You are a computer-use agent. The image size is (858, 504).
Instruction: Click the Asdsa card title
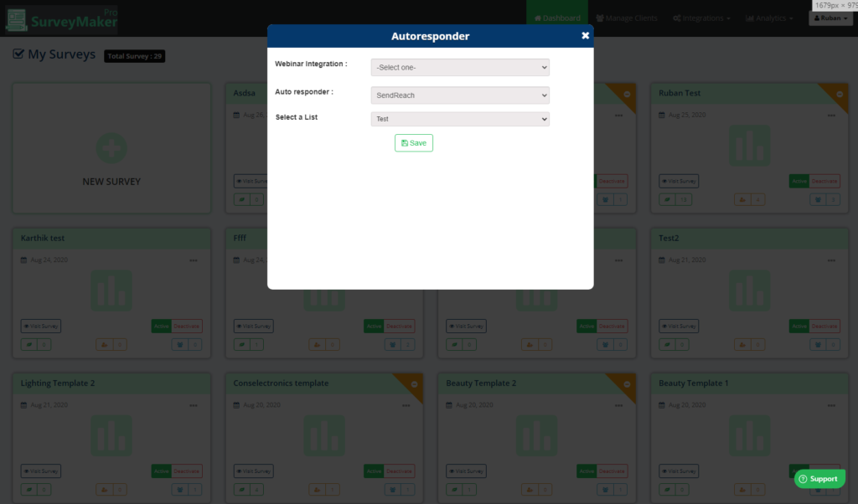point(244,93)
